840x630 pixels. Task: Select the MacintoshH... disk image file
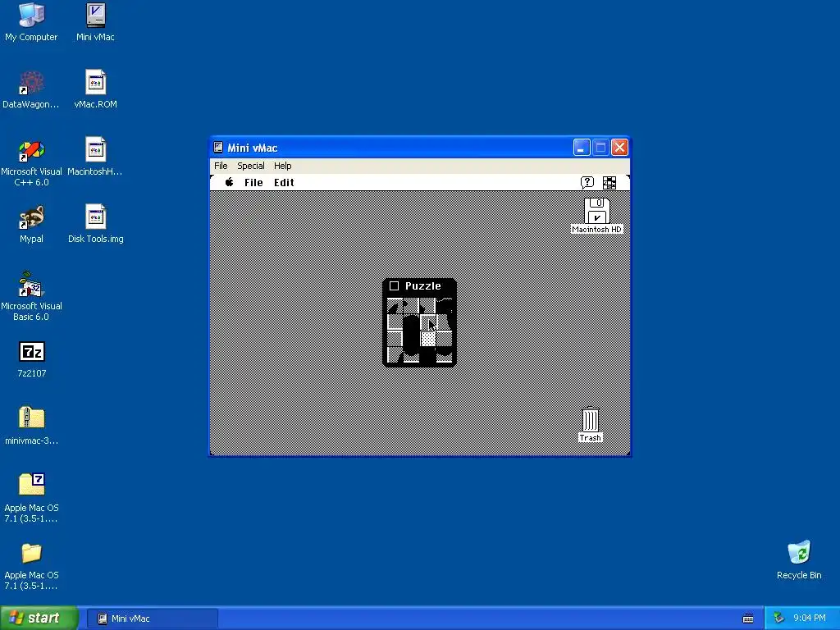pos(95,157)
